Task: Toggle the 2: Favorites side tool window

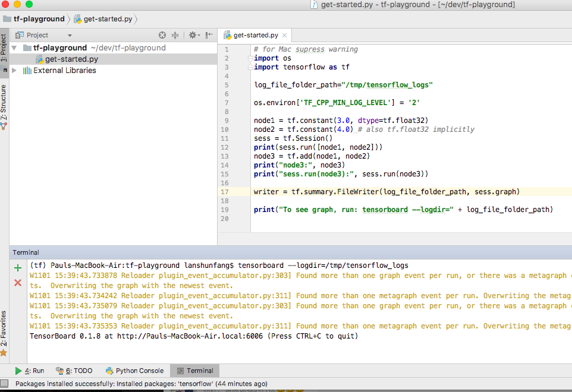Action: pyautogui.click(x=4, y=333)
